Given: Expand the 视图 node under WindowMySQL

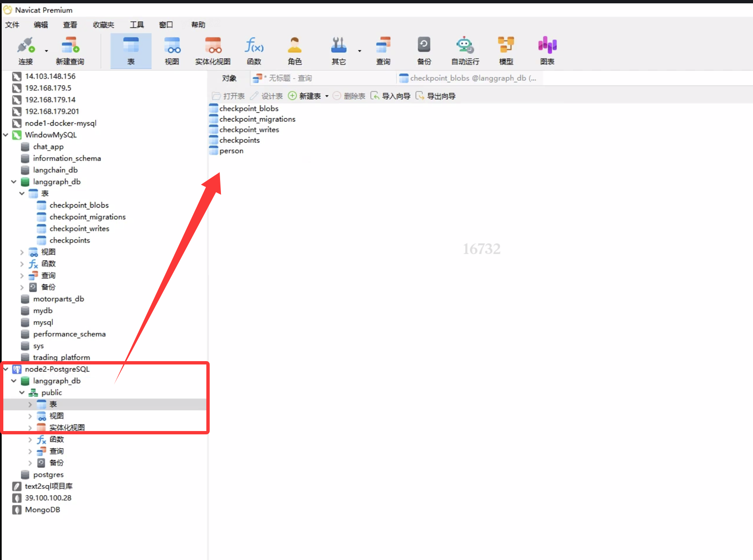Looking at the screenshot, I should point(22,252).
